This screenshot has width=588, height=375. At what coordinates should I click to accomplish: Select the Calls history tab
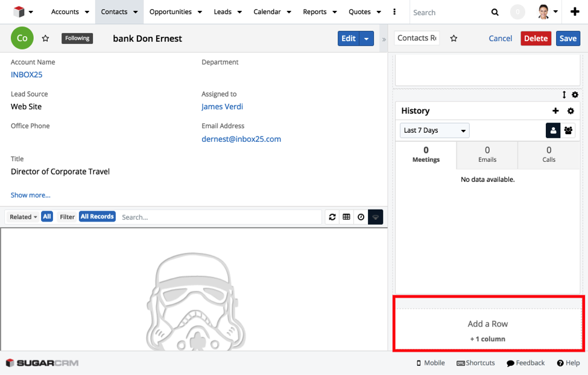pyautogui.click(x=549, y=155)
